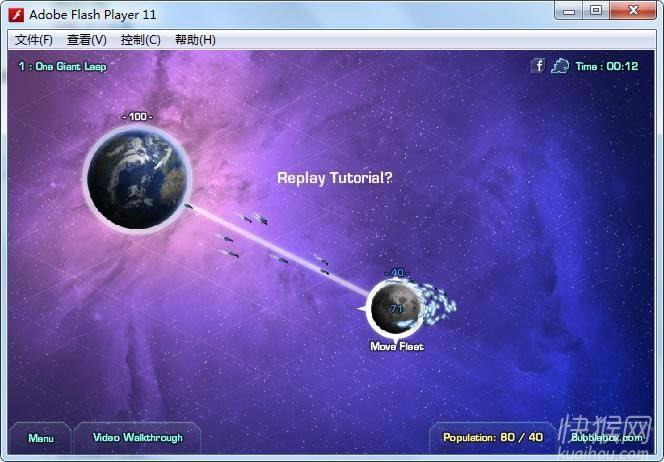Image resolution: width=664 pixels, height=462 pixels.
Task: Open the 控制(C) menu
Action: [140, 40]
